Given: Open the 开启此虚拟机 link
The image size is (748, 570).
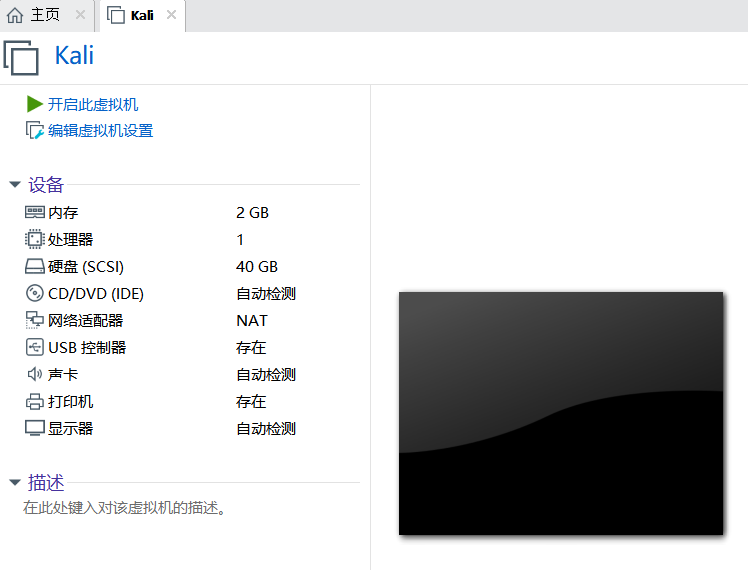Looking at the screenshot, I should point(93,104).
